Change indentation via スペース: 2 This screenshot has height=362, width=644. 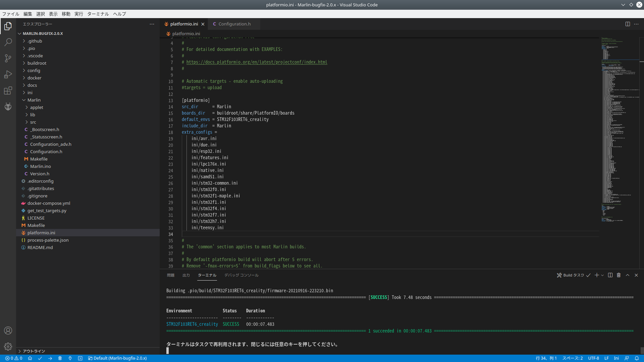573,358
